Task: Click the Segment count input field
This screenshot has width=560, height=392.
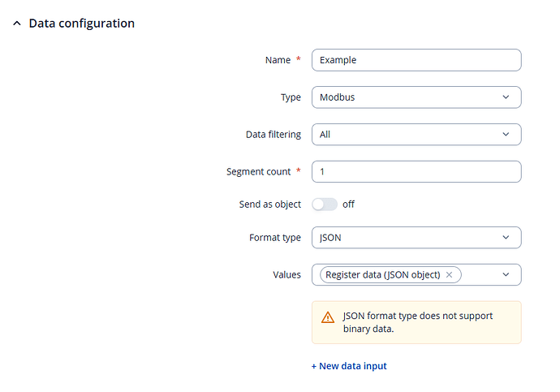Action: [416, 172]
